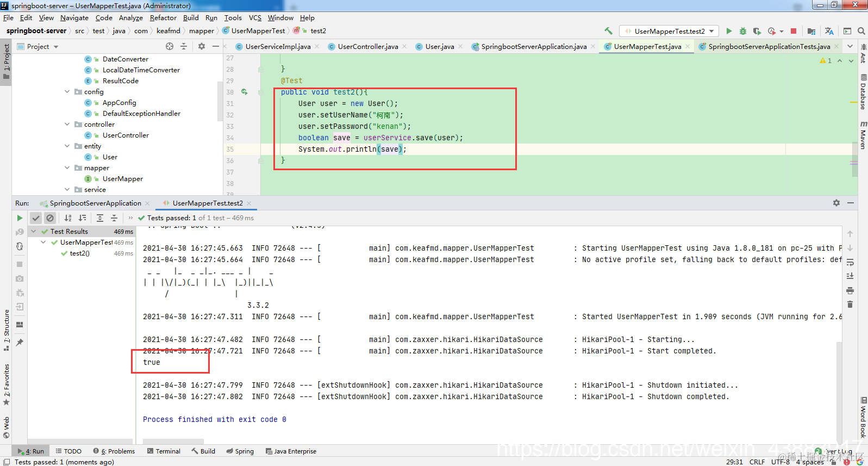Click the Translate icon in toolbar

829,31
